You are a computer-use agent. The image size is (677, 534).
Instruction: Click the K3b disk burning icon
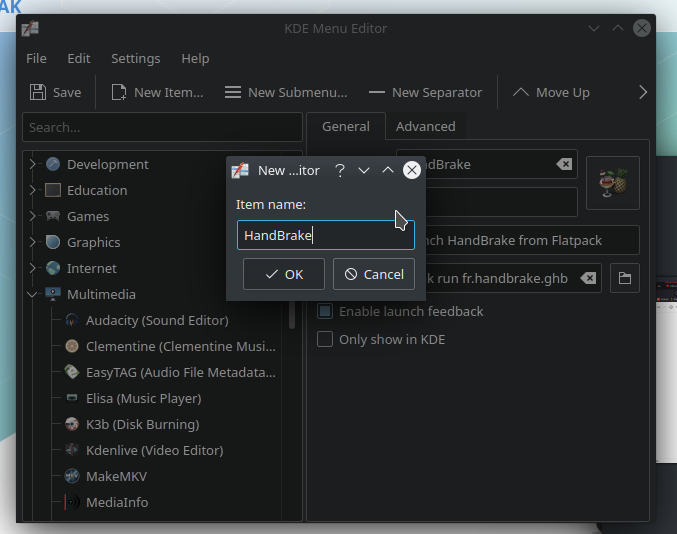pyautogui.click(x=72, y=424)
